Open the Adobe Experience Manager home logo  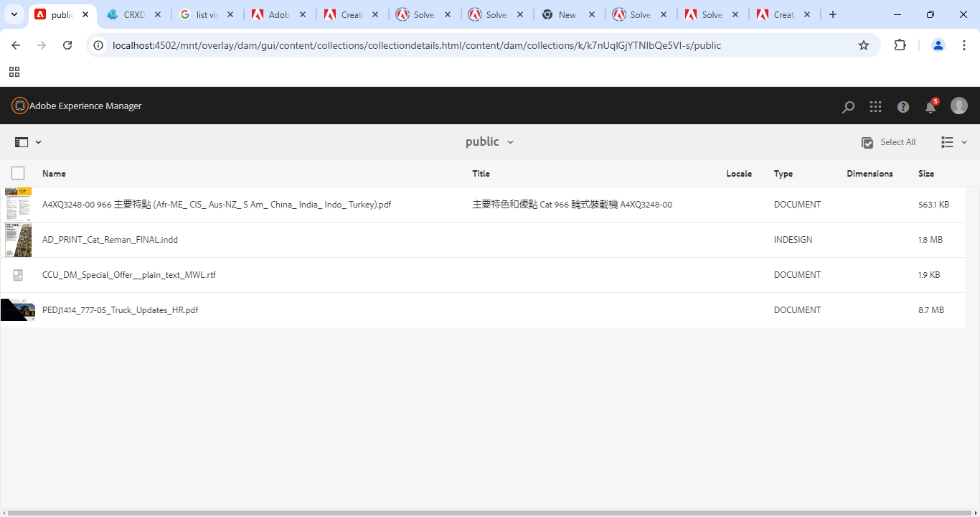[77, 106]
